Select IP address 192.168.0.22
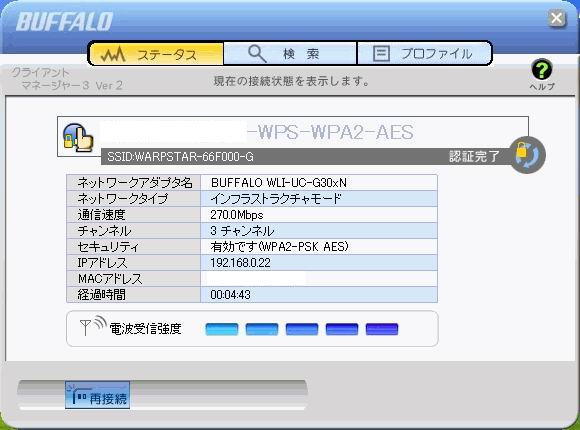 (240, 263)
